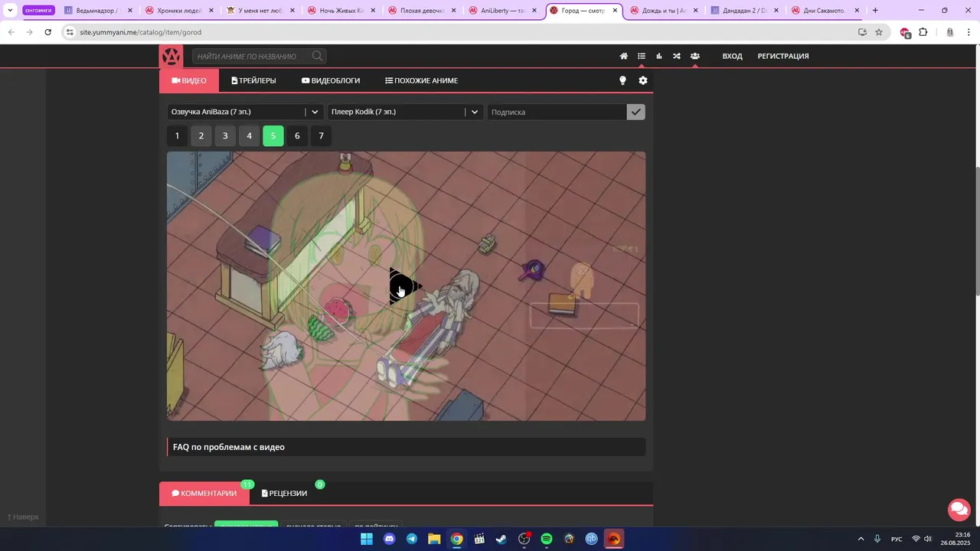Open Steam from the taskbar

pos(501,539)
